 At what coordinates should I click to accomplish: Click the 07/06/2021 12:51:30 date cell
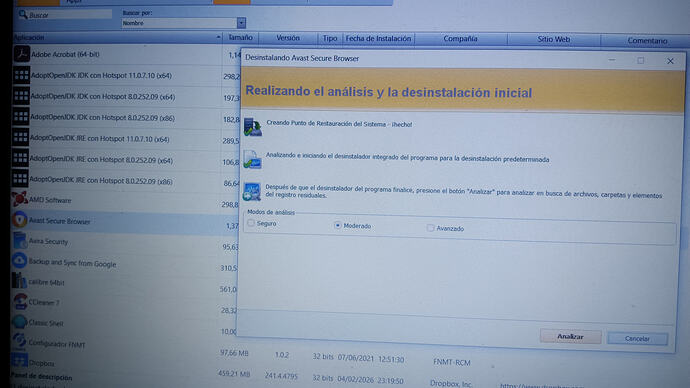click(x=371, y=359)
